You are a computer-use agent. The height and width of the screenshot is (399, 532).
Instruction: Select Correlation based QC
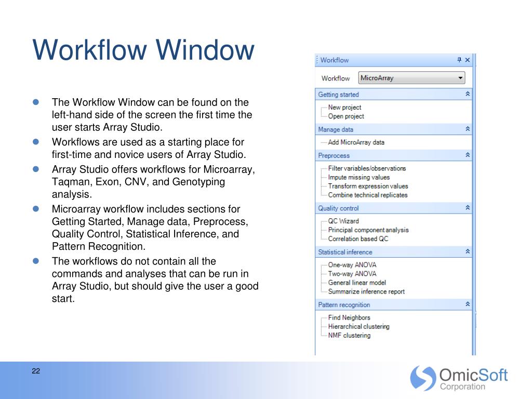(x=358, y=238)
